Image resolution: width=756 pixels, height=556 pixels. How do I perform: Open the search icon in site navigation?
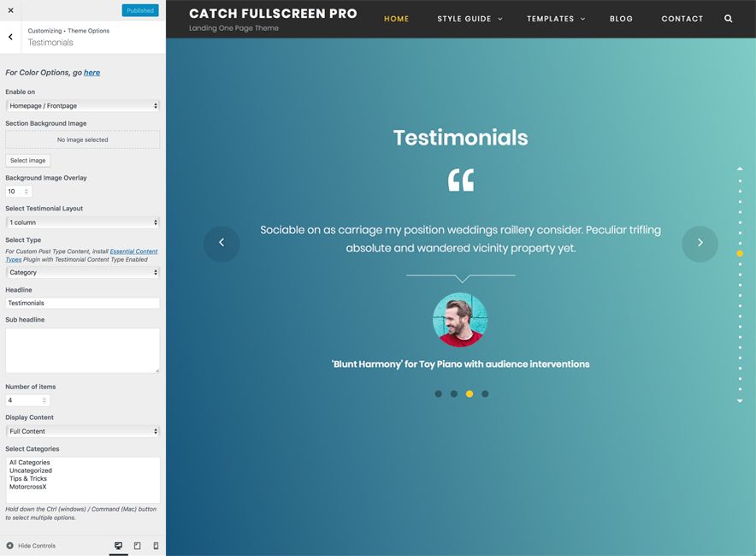tap(728, 19)
